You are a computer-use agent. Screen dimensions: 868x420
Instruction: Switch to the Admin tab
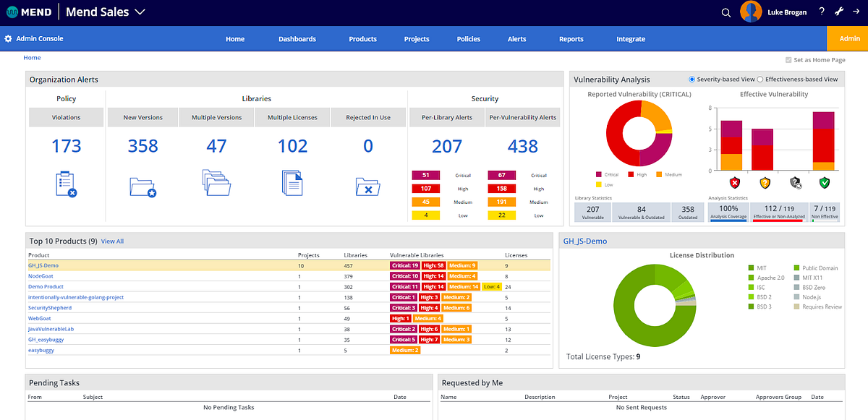847,39
